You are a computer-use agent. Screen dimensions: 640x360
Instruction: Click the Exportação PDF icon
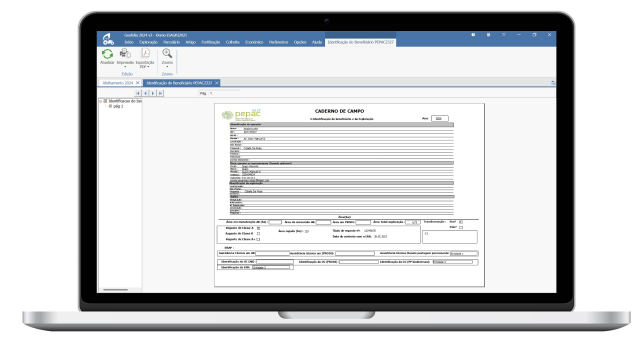146,53
